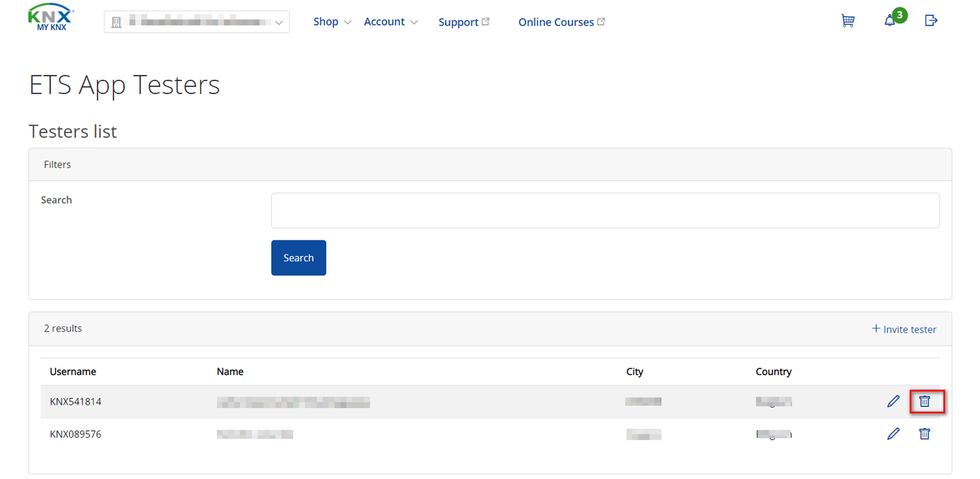Click the Testers list subheading
Image resolution: width=980 pixels, height=479 pixels.
coord(73,131)
